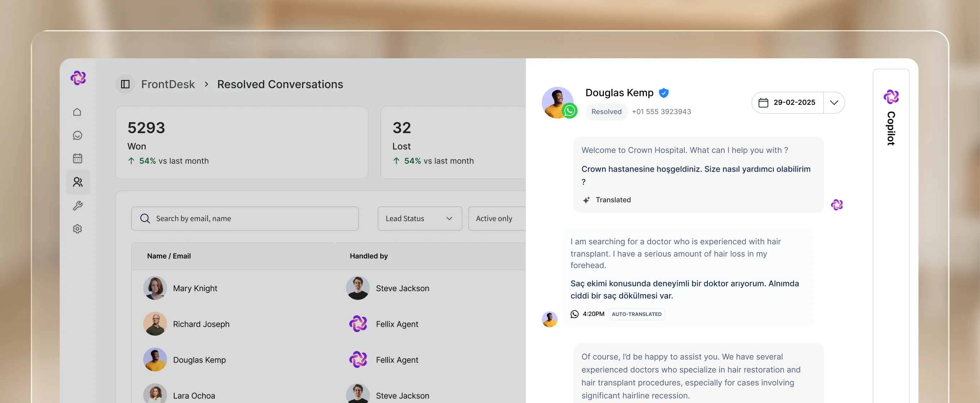Sort by Handled by column header
The height and width of the screenshot is (403, 980).
369,256
